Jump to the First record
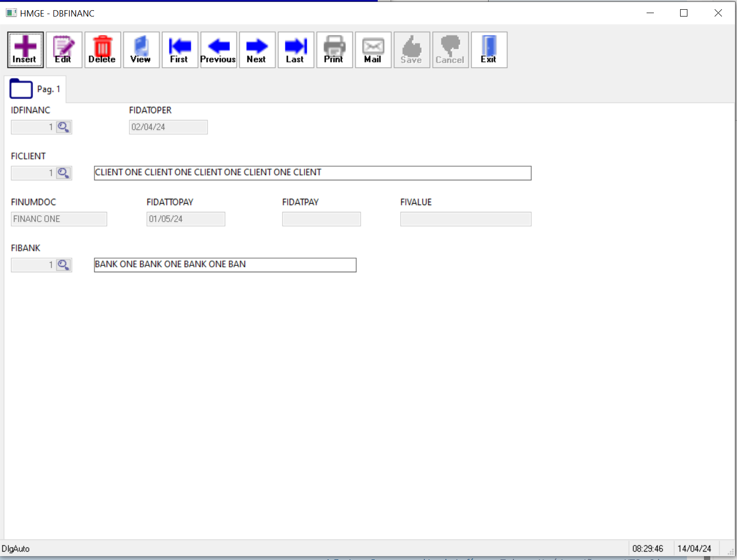737x560 pixels. coord(180,50)
